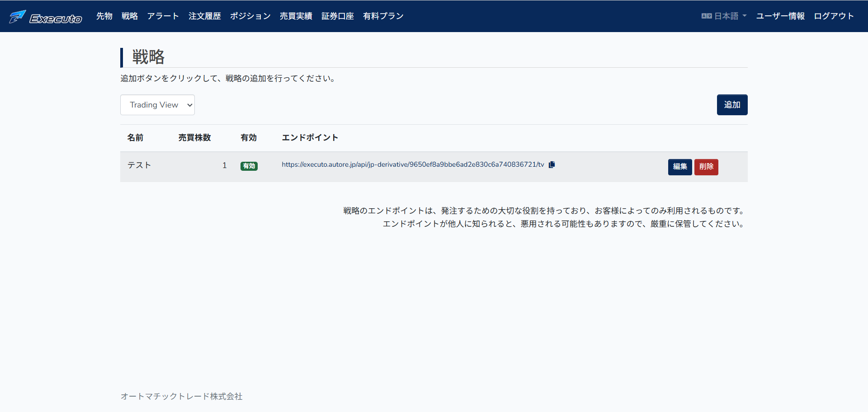This screenshot has height=412, width=868.
Task: Click the Executo logo
Action: [46, 17]
